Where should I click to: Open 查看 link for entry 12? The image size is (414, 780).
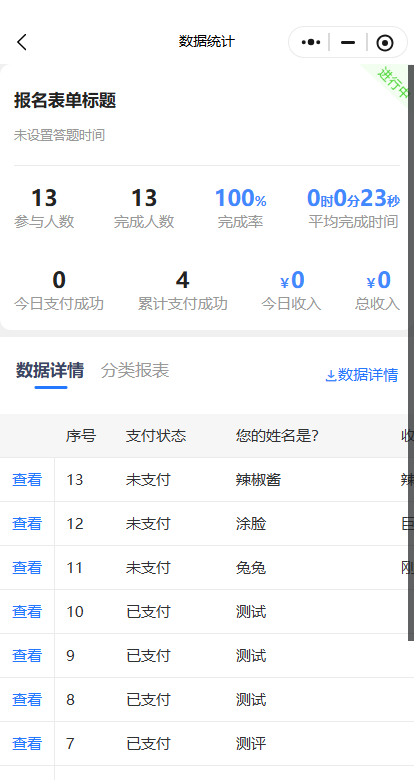(27, 523)
